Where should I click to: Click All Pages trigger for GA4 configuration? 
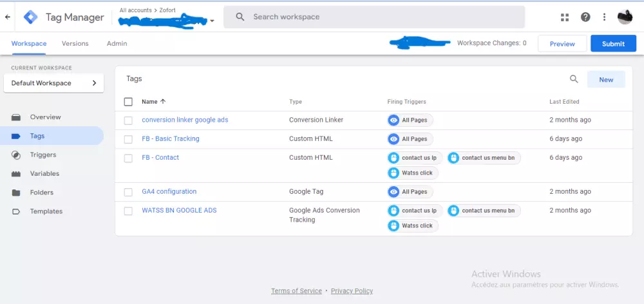pyautogui.click(x=410, y=192)
